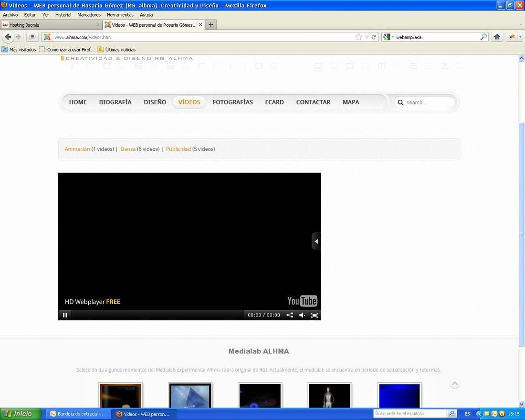
Task: Open the solid blue Medialab thumbnail
Action: coord(399,395)
